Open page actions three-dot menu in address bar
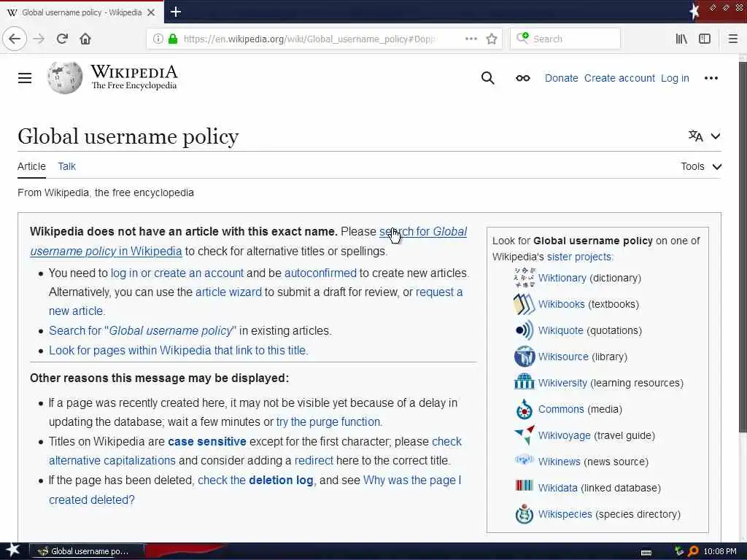The image size is (747, 560). pos(471,39)
